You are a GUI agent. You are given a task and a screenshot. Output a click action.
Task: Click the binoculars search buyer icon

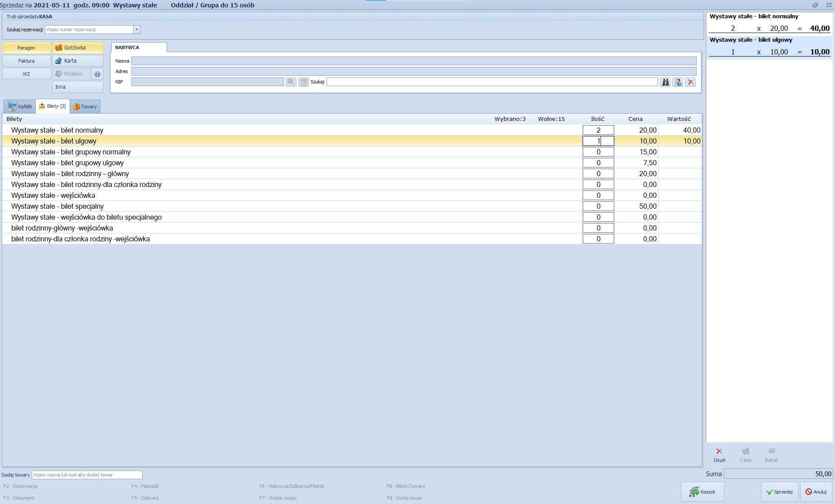[665, 82]
